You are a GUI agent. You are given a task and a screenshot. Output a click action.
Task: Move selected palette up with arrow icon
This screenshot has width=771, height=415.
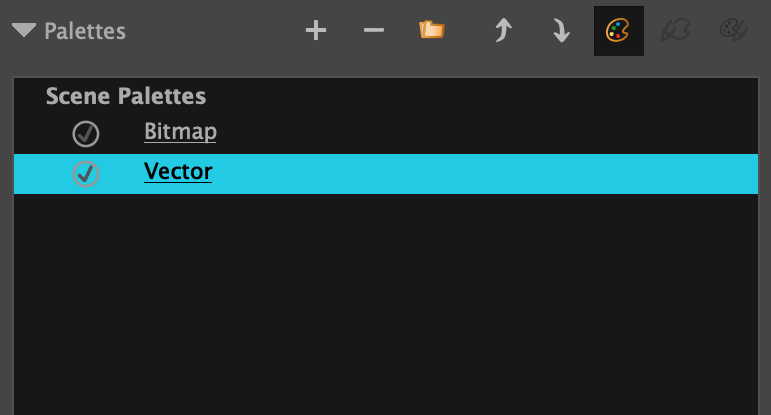pyautogui.click(x=502, y=31)
